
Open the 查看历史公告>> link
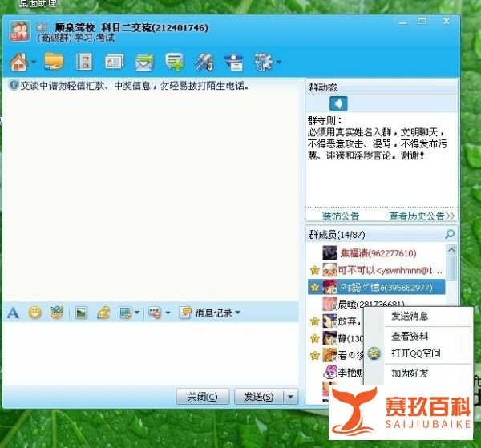tap(422, 216)
